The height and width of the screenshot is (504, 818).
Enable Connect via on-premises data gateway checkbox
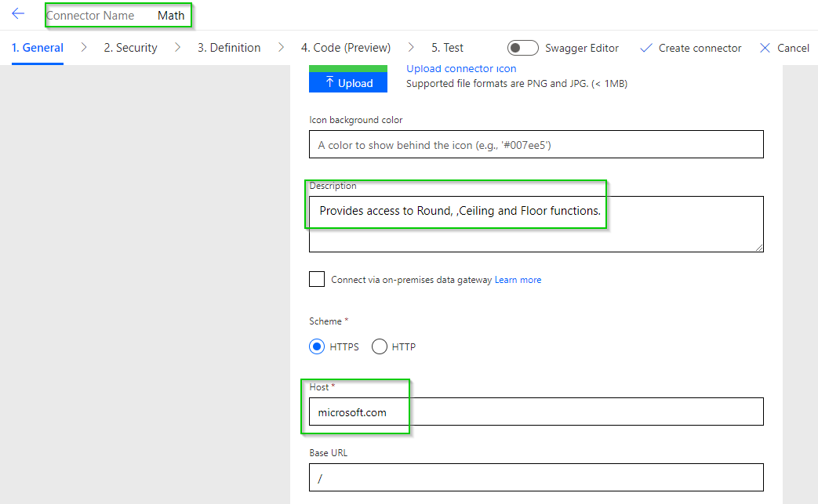(317, 279)
